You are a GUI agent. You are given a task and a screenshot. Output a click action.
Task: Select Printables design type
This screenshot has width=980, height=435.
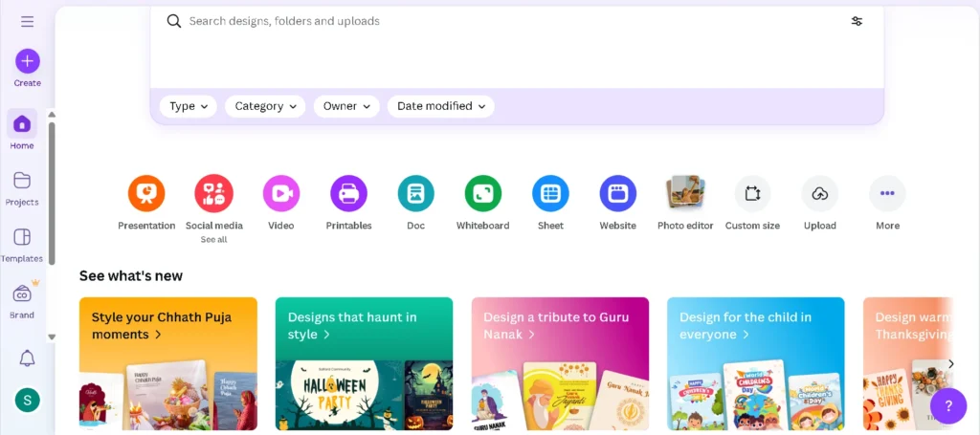[348, 204]
